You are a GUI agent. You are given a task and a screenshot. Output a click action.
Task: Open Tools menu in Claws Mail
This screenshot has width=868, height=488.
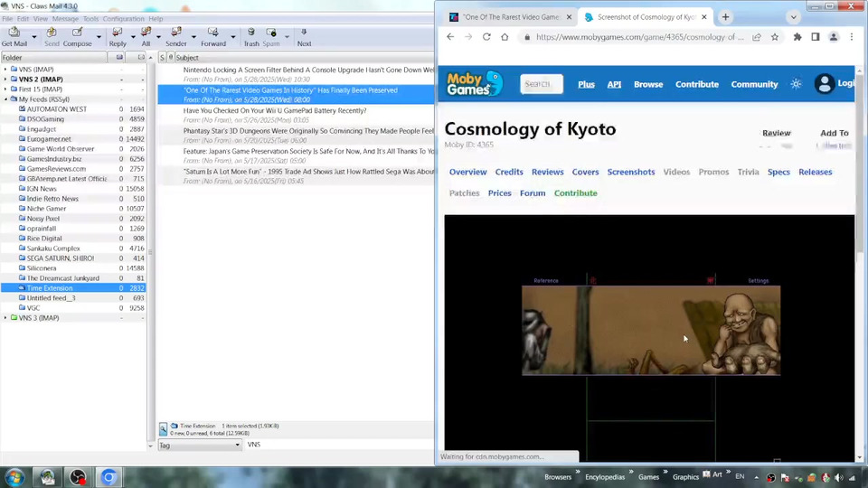coord(90,19)
